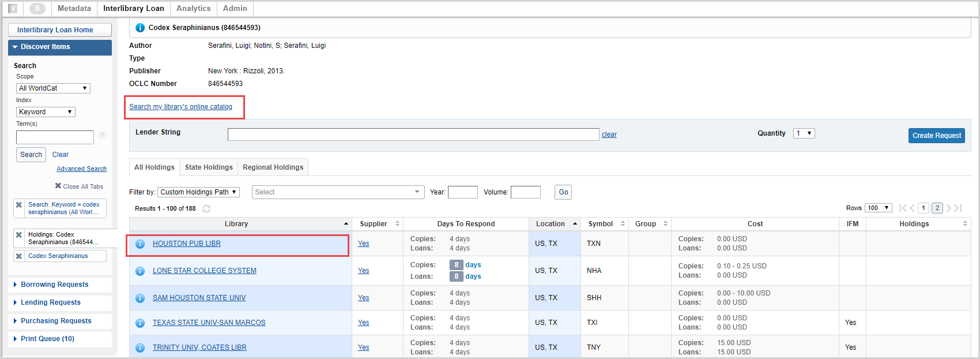Click the Search button in sidebar
Image resolution: width=980 pixels, height=359 pixels.
31,155
